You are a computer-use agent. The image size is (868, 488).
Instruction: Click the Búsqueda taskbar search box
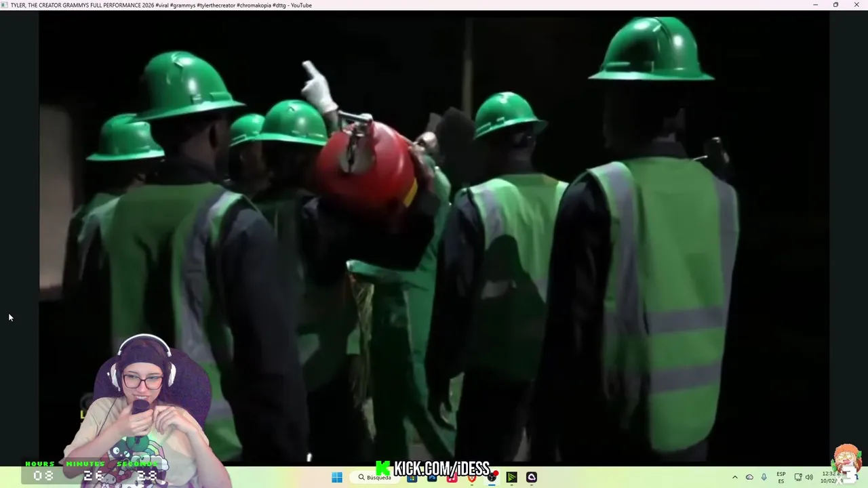[374, 477]
